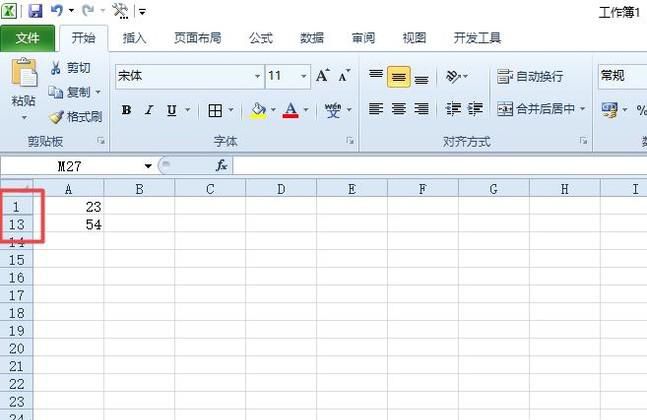Click cell containing 23

point(68,207)
